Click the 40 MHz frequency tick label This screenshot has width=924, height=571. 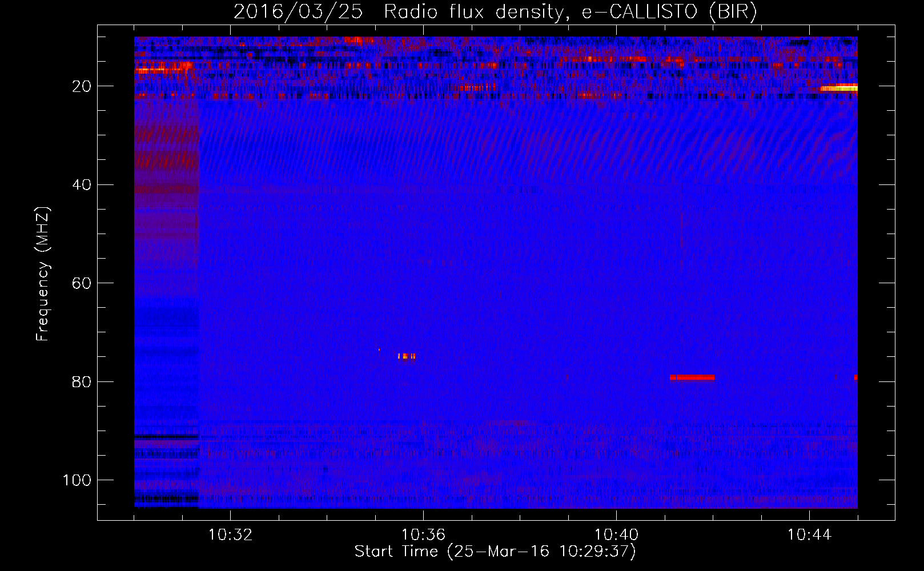pyautogui.click(x=82, y=185)
